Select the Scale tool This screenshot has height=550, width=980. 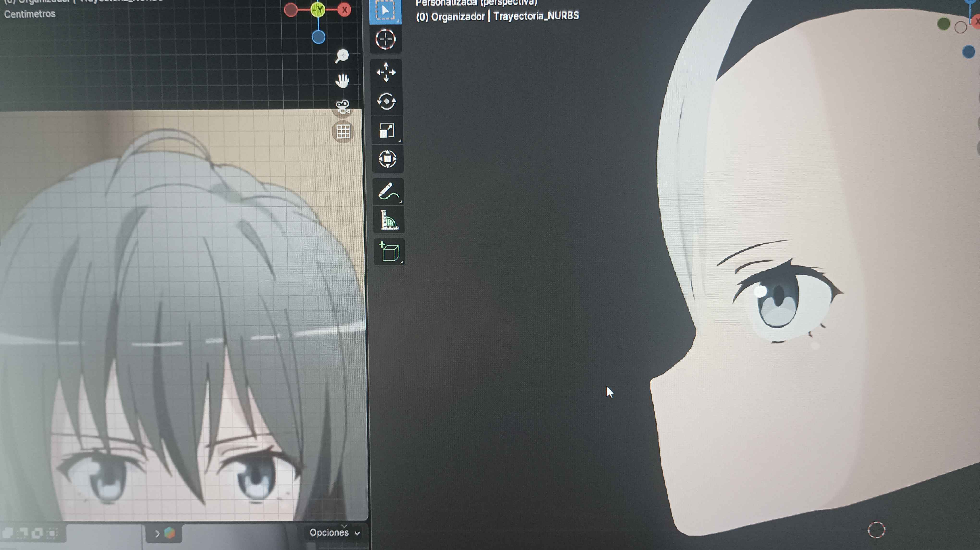[x=386, y=131]
